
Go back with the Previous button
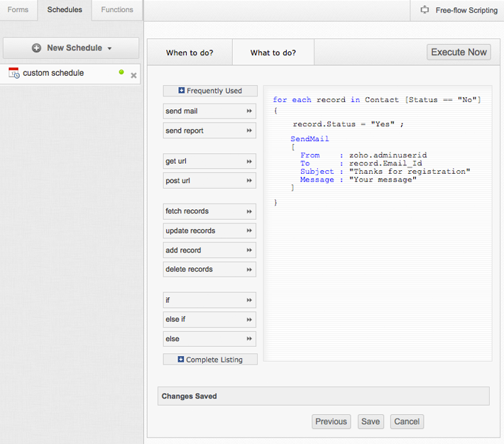(x=331, y=421)
